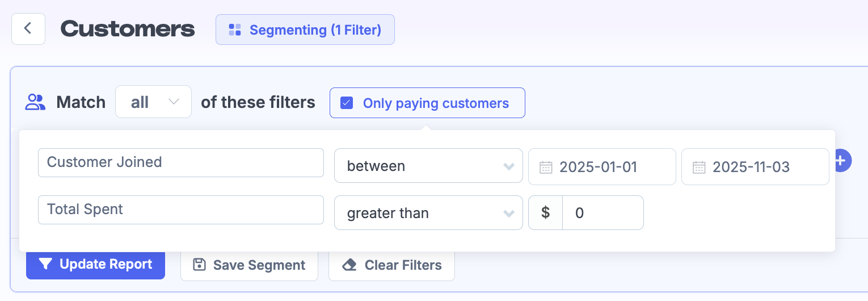868x301 pixels.
Task: Click the floppy disk Save Segment icon
Action: [x=199, y=265]
